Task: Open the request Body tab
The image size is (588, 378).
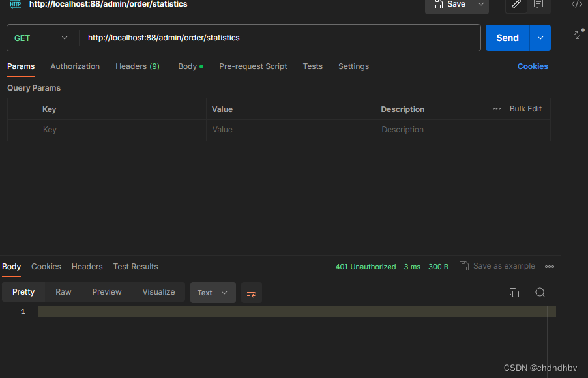Action: click(190, 66)
